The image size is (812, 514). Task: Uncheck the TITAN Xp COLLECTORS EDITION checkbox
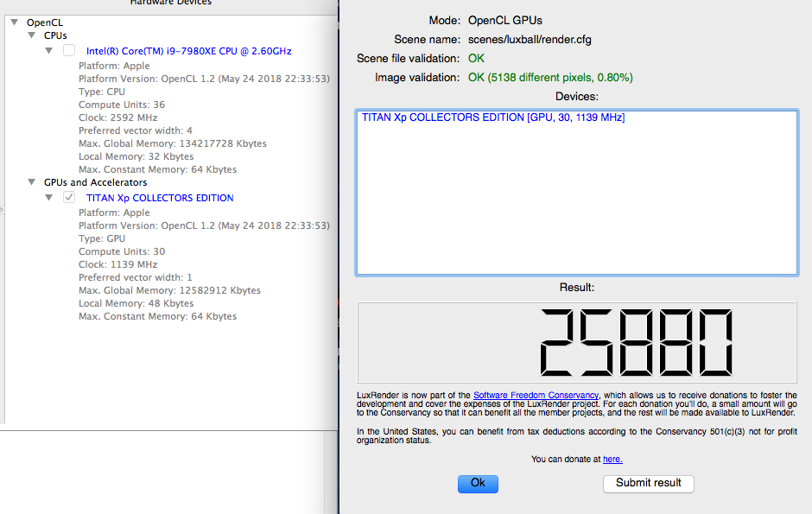tap(69, 197)
